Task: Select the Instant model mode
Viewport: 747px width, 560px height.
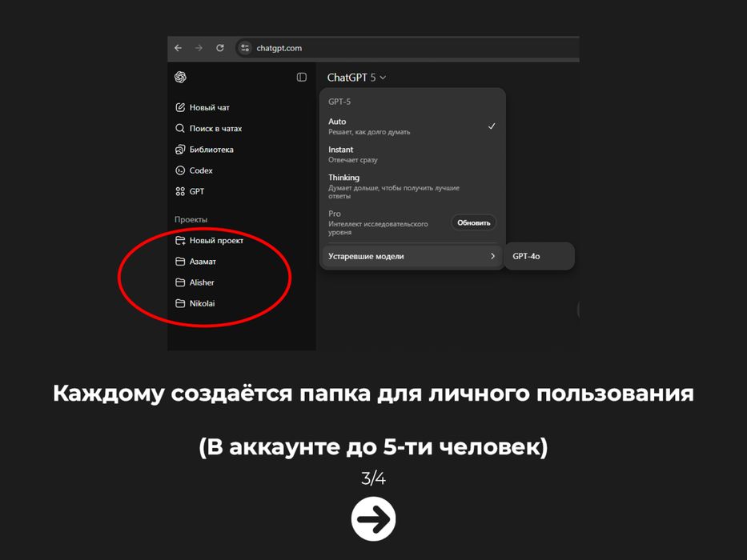Action: (x=412, y=154)
